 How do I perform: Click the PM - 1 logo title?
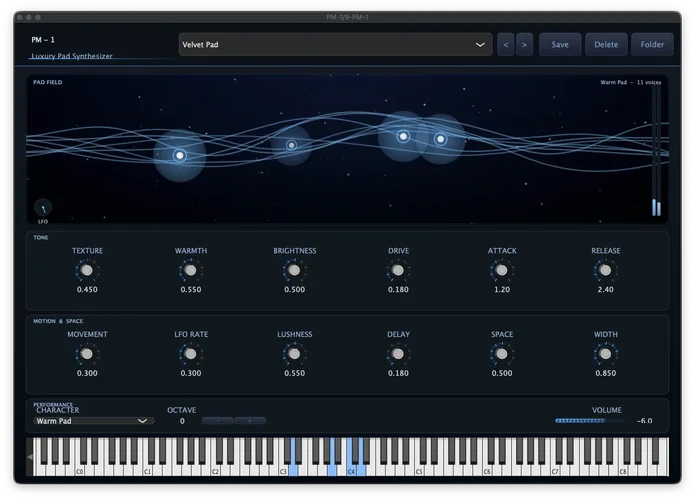[43, 40]
